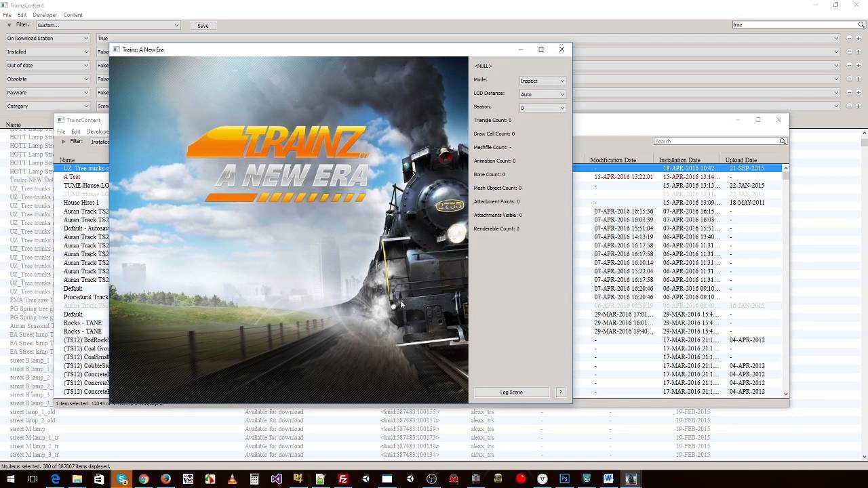The height and width of the screenshot is (488, 868).
Task: Click the scroll-down arrow of the second window's list
Action: 786,394
